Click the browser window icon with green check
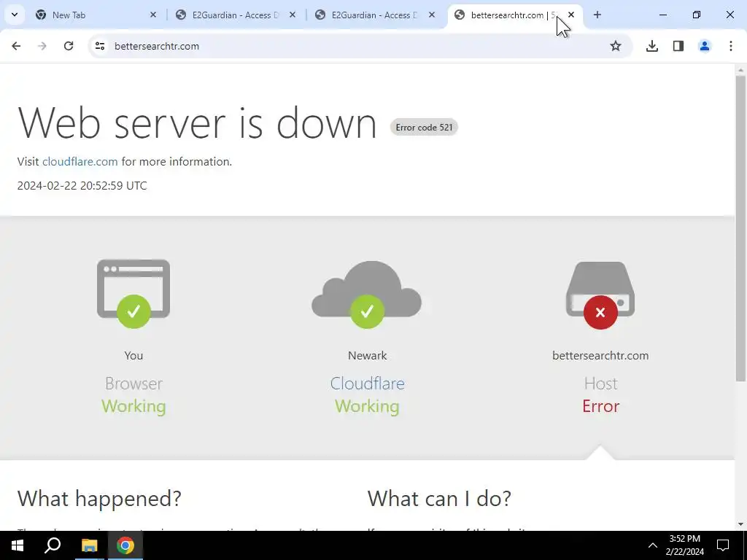 pos(133,293)
